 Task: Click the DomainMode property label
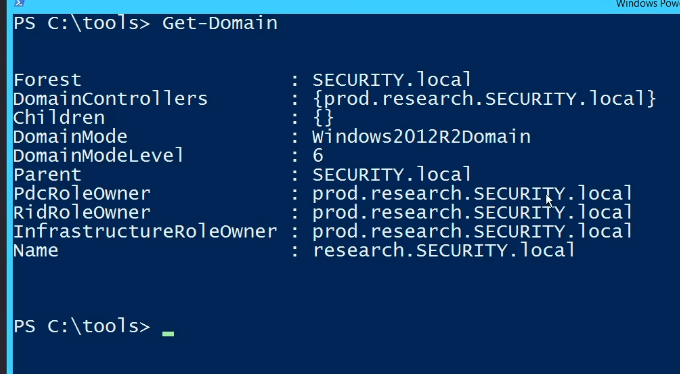[x=70, y=137]
